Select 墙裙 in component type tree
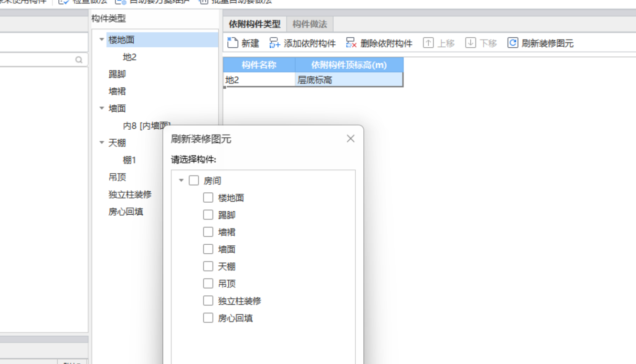636x364 pixels. [117, 91]
